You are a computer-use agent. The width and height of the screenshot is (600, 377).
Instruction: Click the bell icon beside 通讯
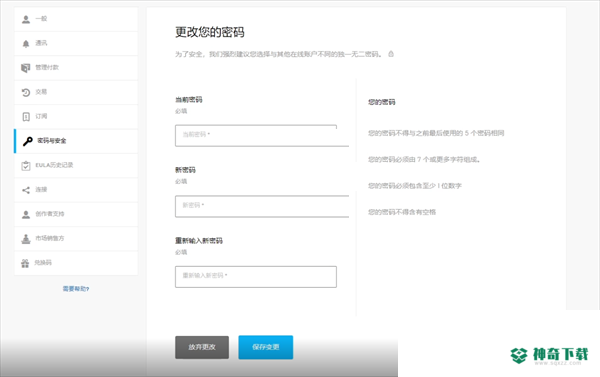click(26, 44)
